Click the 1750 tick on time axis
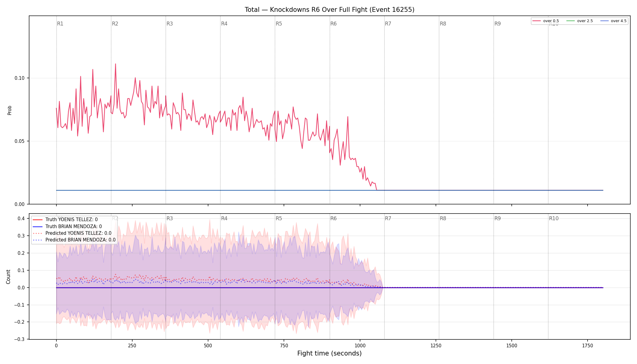Screen dimensions: 637x364 588,345
